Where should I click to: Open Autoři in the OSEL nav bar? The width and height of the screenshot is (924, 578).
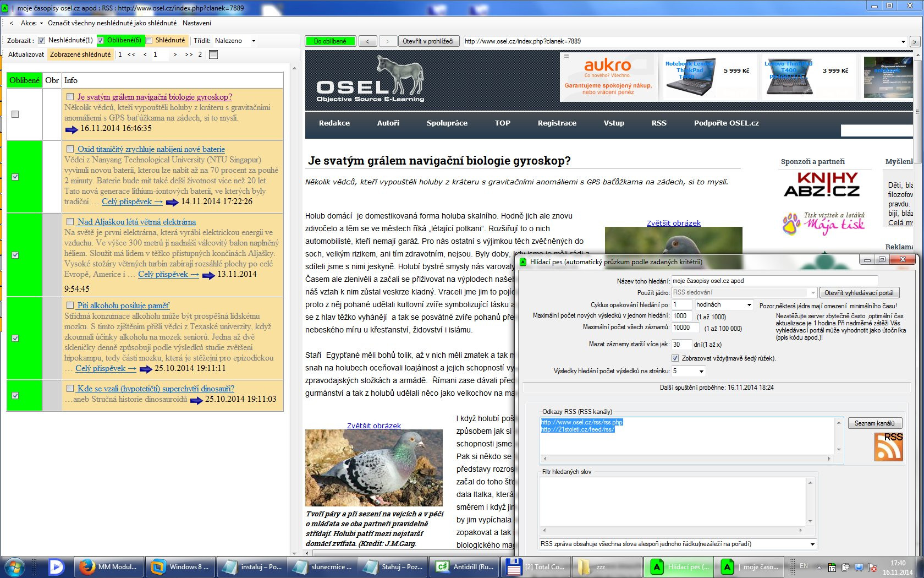388,123
